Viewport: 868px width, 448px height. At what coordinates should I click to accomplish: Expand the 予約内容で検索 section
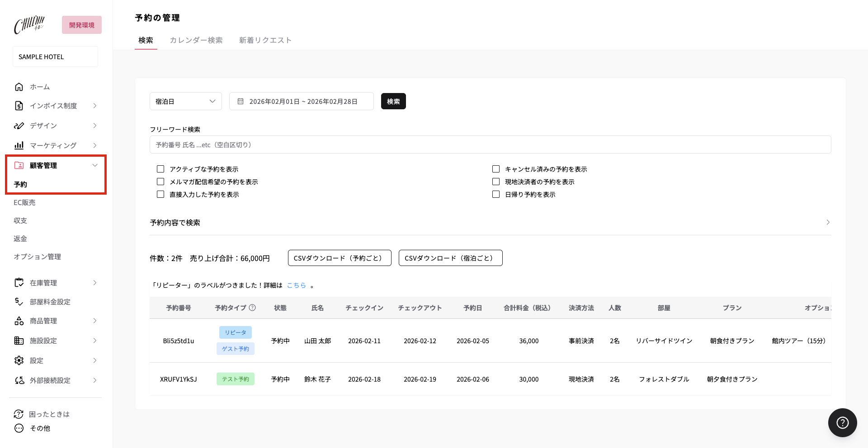828,222
